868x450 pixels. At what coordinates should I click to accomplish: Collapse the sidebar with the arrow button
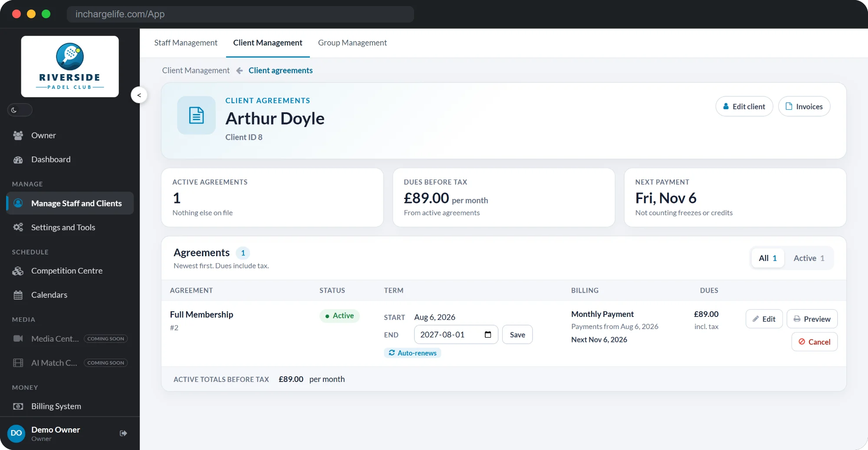[139, 95]
